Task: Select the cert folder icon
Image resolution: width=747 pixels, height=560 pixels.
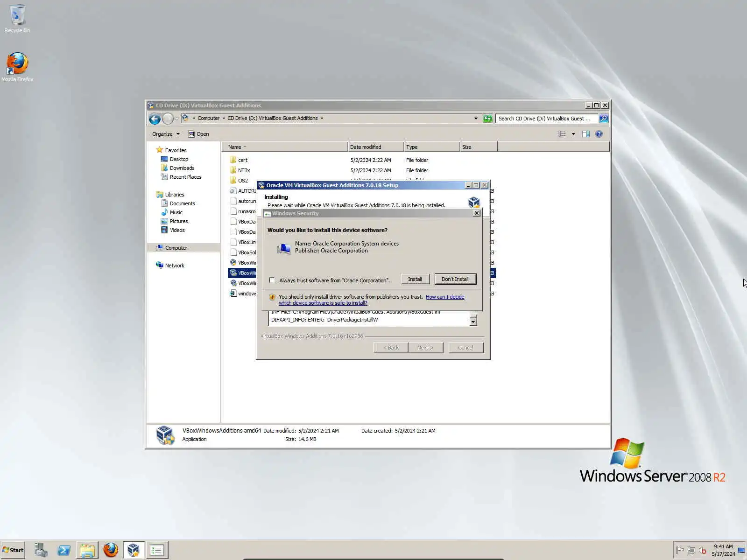Action: (233, 160)
